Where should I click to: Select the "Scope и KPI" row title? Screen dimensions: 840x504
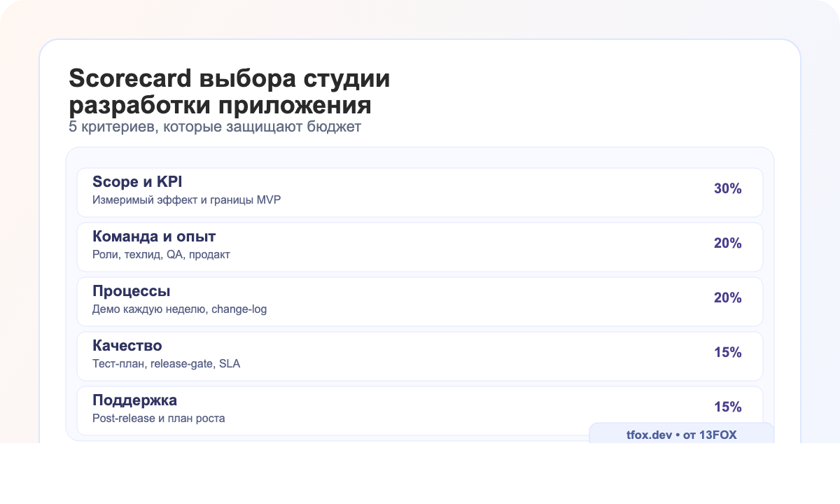point(137,182)
